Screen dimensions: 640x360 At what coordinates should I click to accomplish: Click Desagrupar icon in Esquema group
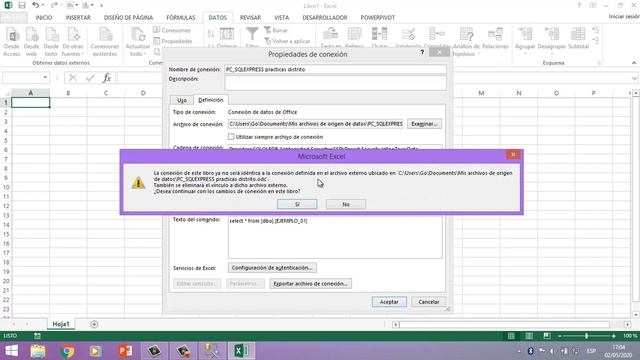coord(551,39)
